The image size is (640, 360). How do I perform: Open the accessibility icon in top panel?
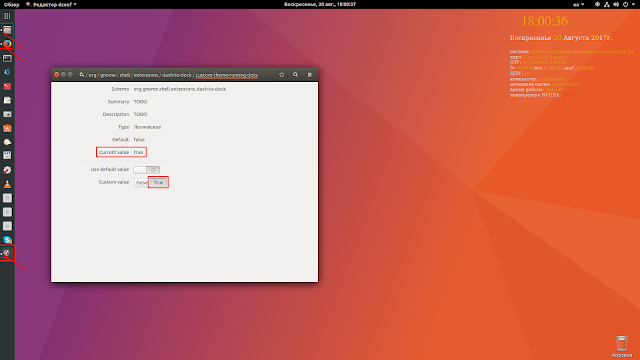[597, 4]
